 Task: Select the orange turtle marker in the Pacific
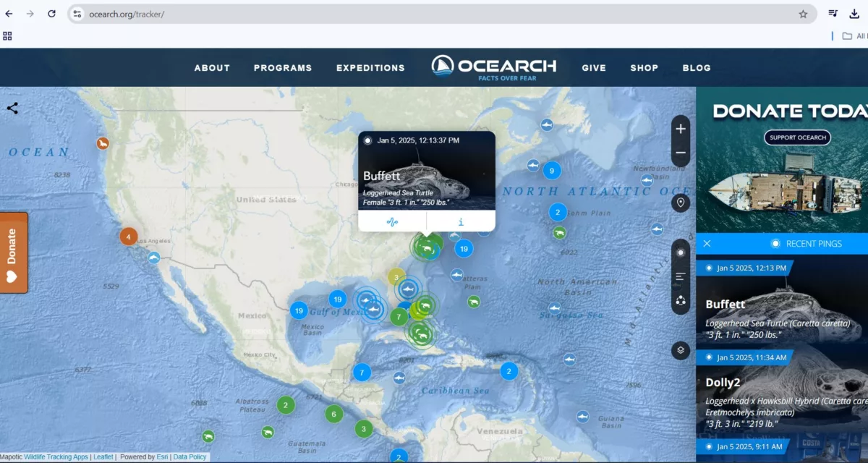click(103, 143)
